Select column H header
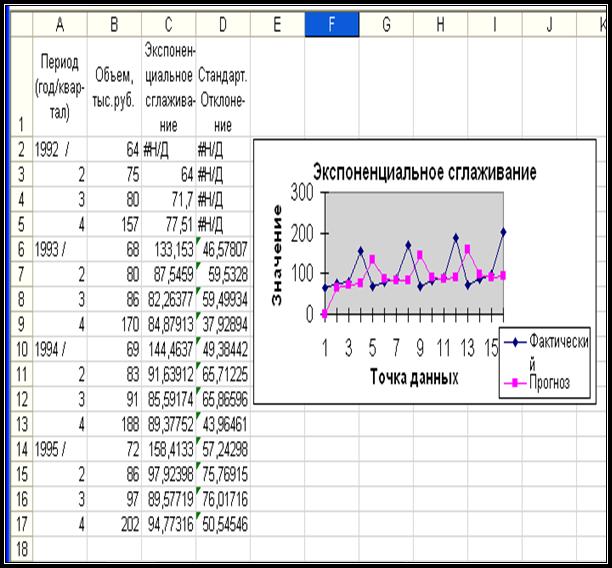The width and height of the screenshot is (612, 568). pyautogui.click(x=440, y=25)
